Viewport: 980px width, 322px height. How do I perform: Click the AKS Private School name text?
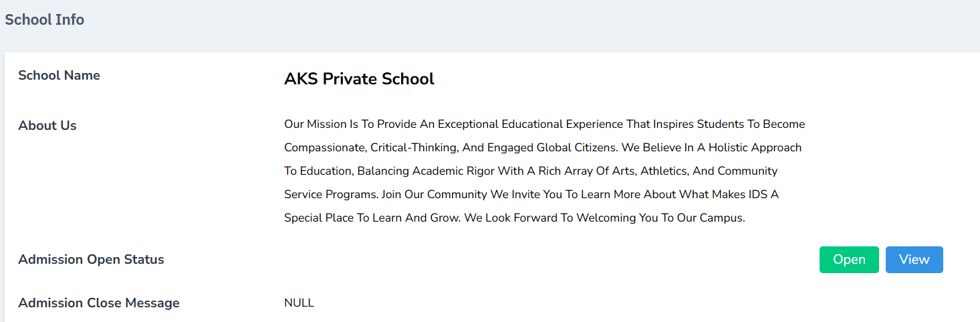(x=359, y=79)
